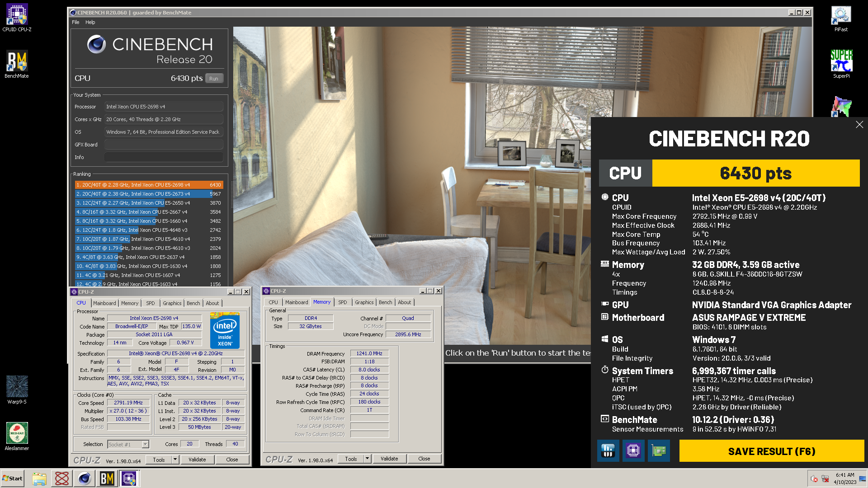Switch to SPD tab in right CPU-Z
Viewport: 868px width, 488px height.
pyautogui.click(x=343, y=302)
